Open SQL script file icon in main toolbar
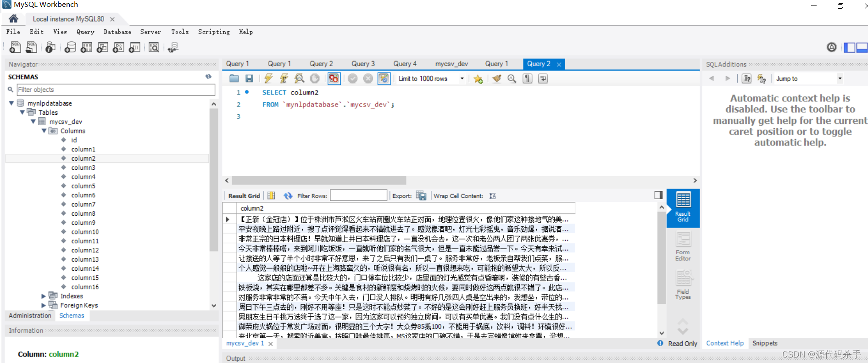The height and width of the screenshot is (363, 868). 31,47
